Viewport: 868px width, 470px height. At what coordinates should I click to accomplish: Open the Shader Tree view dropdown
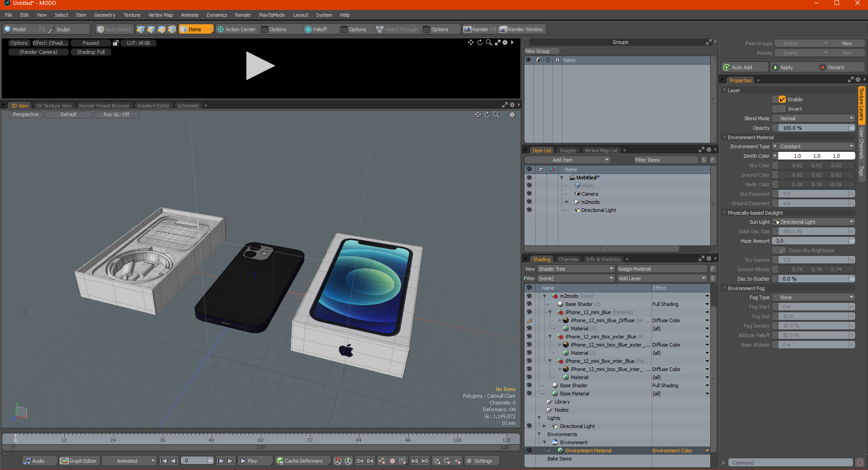click(x=576, y=269)
